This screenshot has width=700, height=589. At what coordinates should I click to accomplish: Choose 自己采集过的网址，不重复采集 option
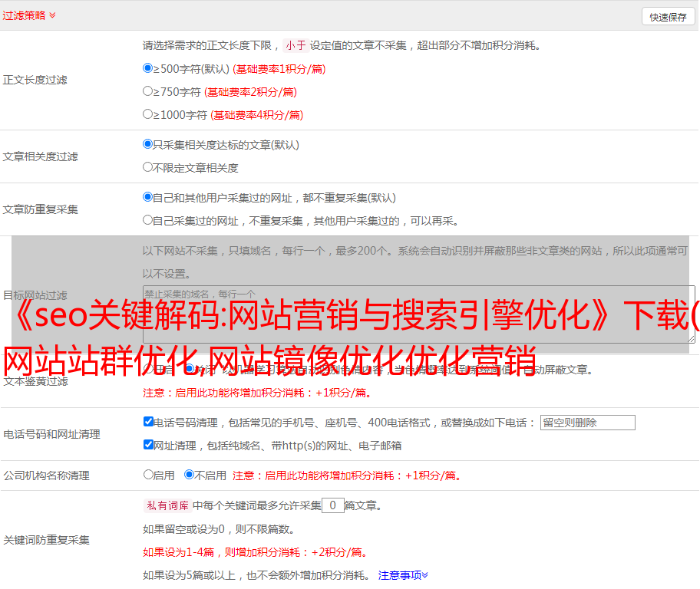coord(148,220)
